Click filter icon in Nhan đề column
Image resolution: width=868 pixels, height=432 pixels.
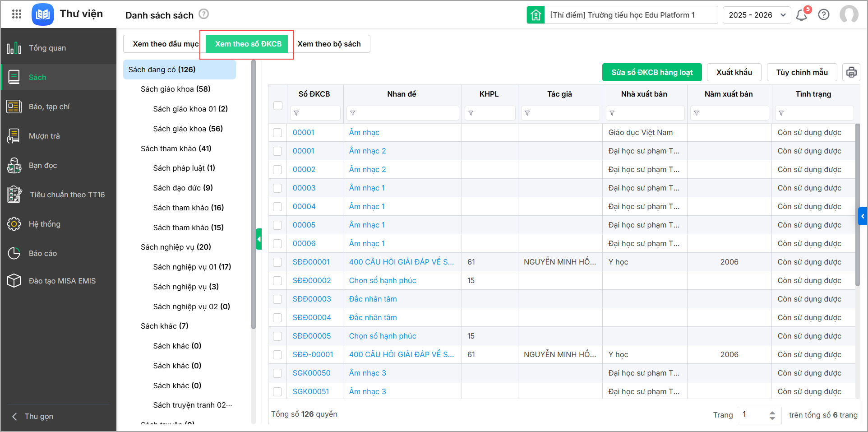click(353, 113)
